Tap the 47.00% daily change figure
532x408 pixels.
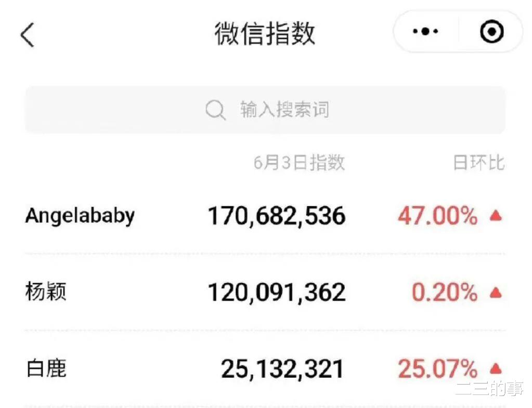pyautogui.click(x=438, y=216)
